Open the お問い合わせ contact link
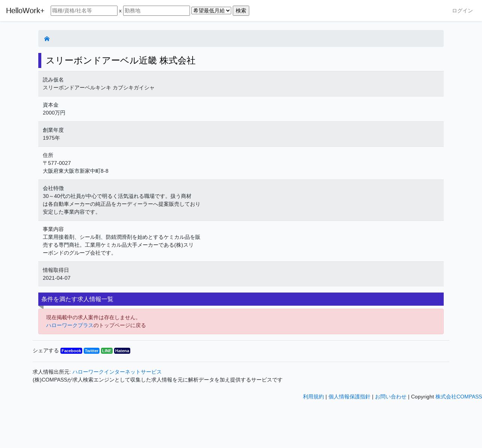The width and height of the screenshot is (482, 448). point(391,397)
